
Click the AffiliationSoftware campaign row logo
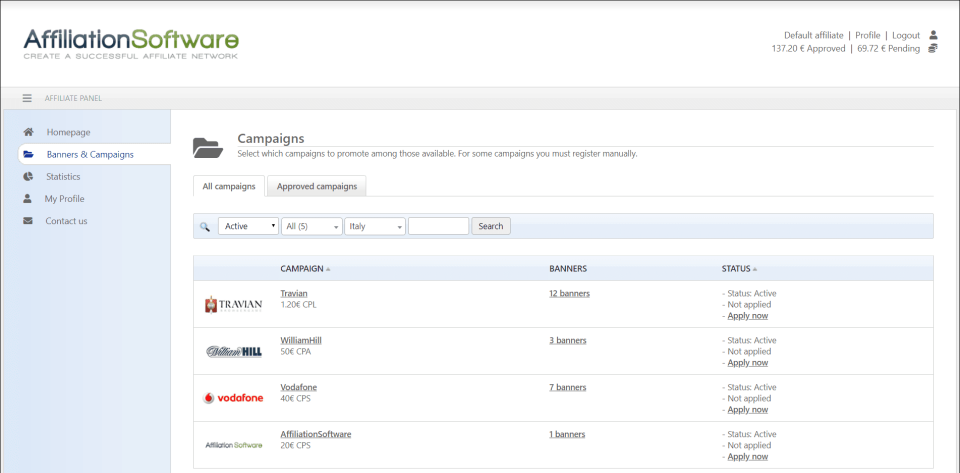point(234,445)
